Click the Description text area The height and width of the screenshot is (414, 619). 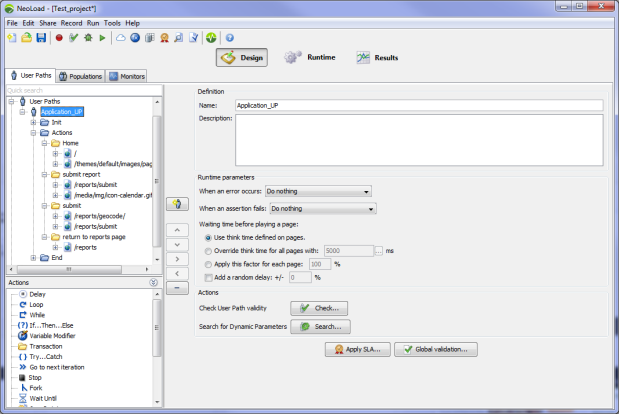pyautogui.click(x=416, y=139)
